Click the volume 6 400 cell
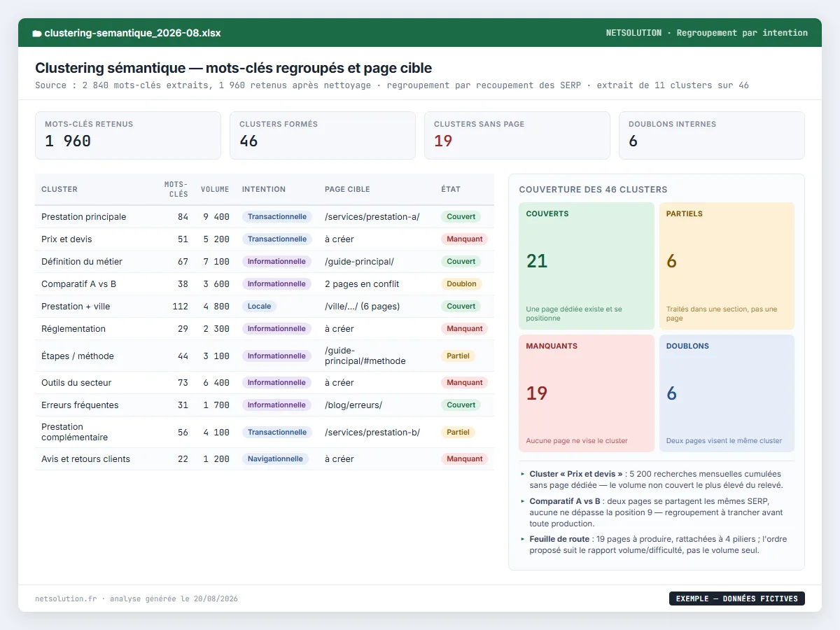The image size is (840, 630). (216, 383)
